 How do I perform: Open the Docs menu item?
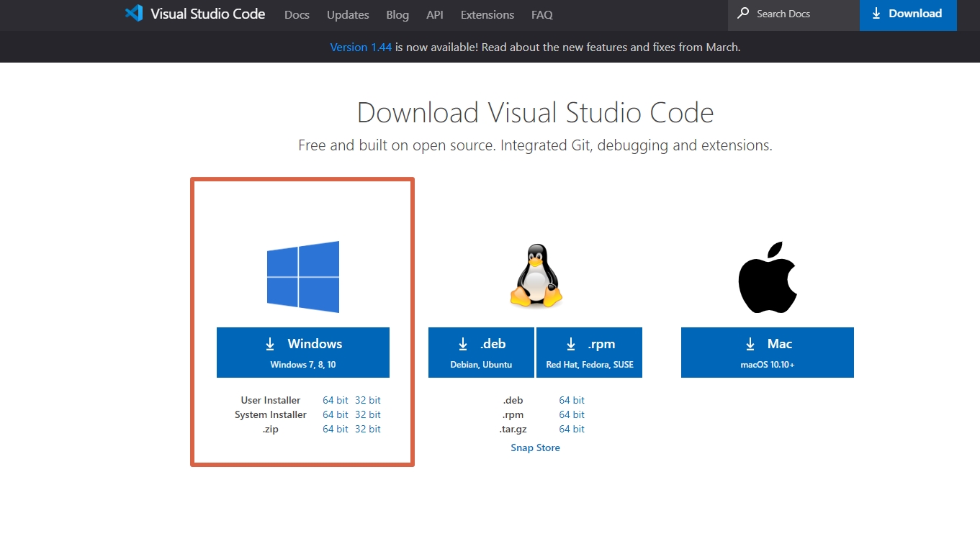click(297, 14)
